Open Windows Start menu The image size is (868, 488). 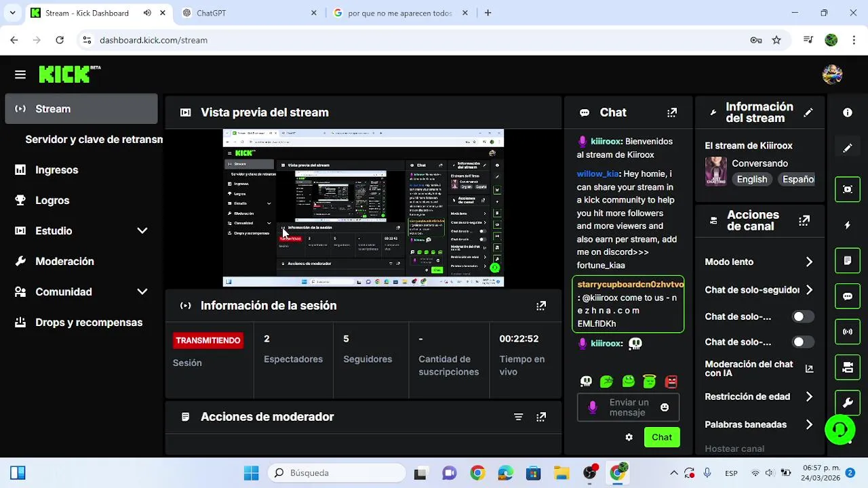pyautogui.click(x=251, y=473)
